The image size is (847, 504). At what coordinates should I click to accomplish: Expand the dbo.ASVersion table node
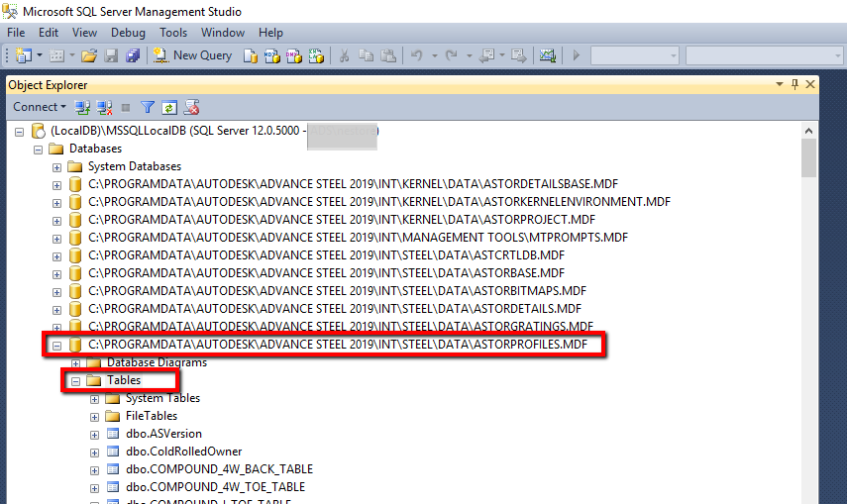click(x=94, y=435)
